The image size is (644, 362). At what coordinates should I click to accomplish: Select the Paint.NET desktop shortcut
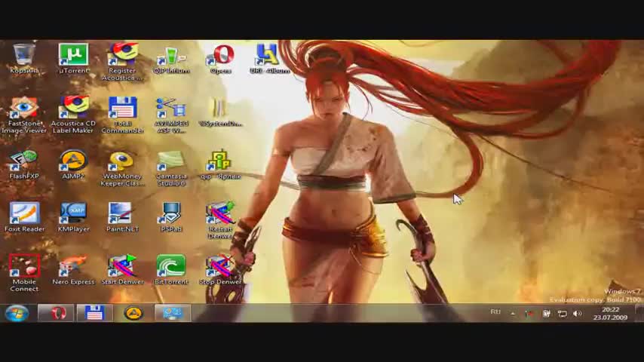121,215
